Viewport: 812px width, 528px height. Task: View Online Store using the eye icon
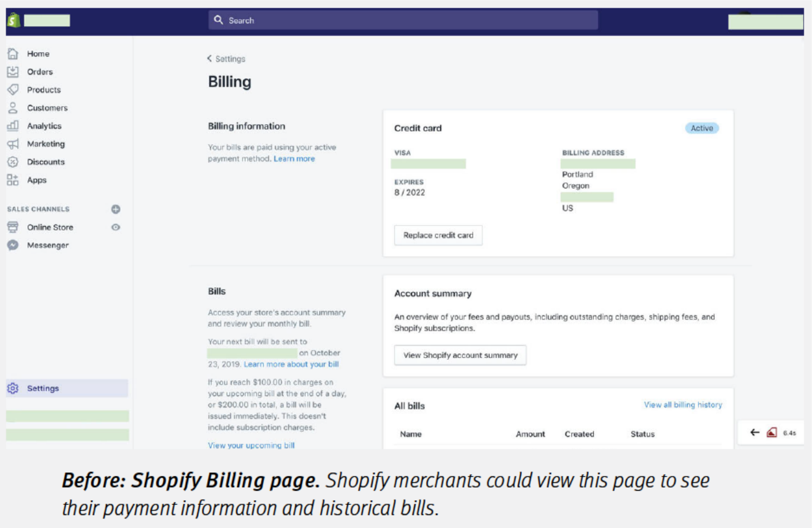[116, 227]
